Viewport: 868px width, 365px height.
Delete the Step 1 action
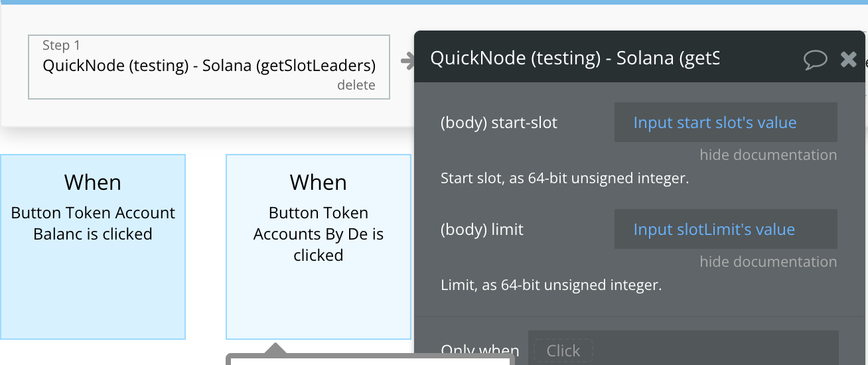point(356,85)
